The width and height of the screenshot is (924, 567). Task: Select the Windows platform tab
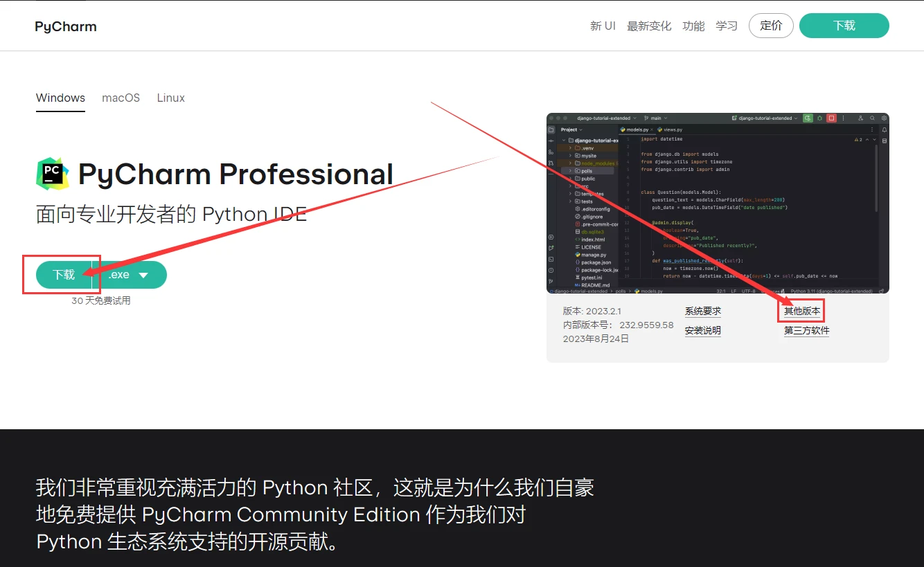[x=60, y=98]
